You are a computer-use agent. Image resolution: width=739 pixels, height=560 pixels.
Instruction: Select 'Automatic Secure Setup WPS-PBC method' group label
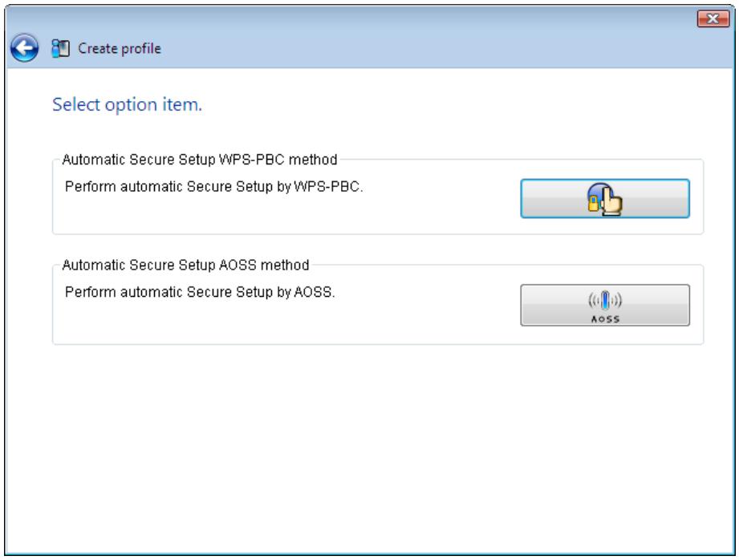(199, 160)
